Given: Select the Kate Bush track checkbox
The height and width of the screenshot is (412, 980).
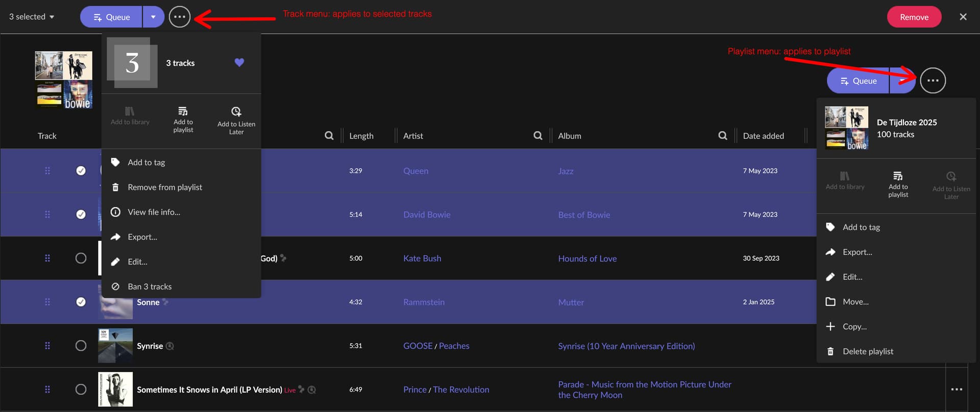Looking at the screenshot, I should coord(81,258).
